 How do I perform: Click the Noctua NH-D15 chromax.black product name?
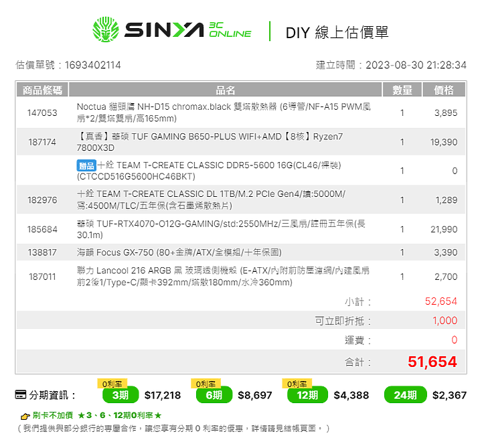pyautogui.click(x=224, y=113)
